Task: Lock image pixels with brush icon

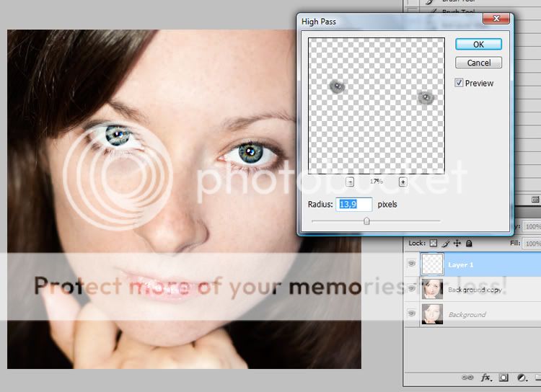Action: [446, 244]
